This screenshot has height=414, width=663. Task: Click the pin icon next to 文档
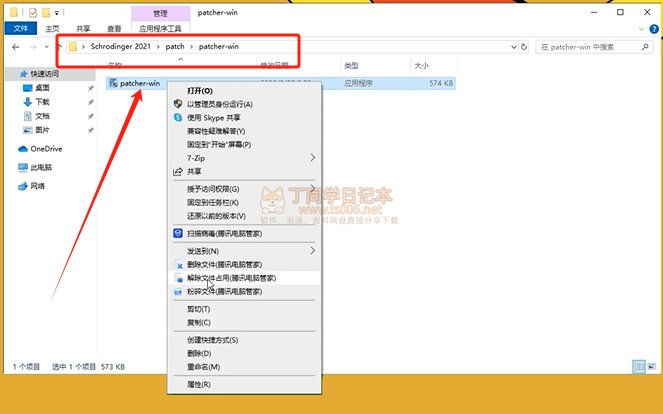(90, 116)
